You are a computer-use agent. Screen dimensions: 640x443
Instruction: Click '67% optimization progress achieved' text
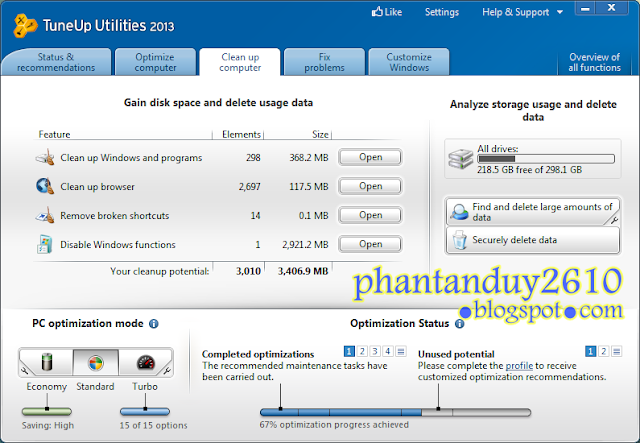(x=334, y=425)
